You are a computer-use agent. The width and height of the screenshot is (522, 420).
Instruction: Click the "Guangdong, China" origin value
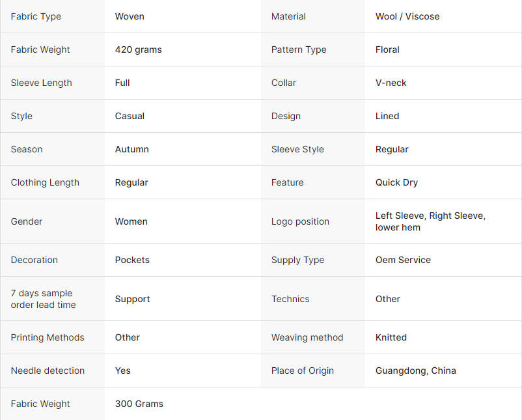415,371
